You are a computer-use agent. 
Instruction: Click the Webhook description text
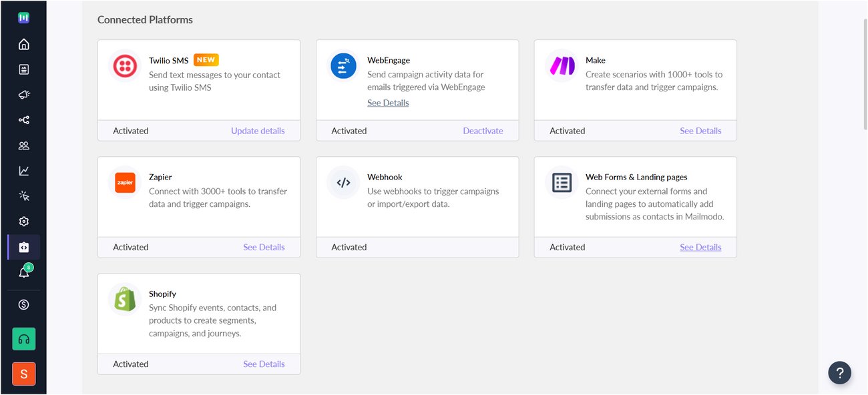pos(433,197)
